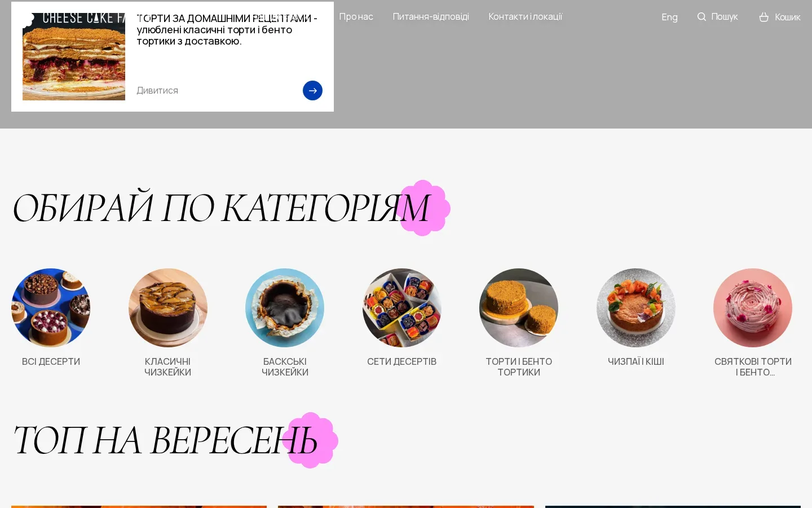The height and width of the screenshot is (508, 812).
Task: Click the blue arrow button in promo card
Action: click(312, 90)
